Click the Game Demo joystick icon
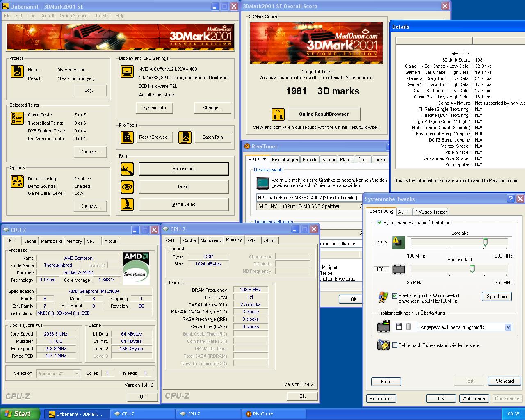This screenshot has width=525, height=420. [127, 204]
